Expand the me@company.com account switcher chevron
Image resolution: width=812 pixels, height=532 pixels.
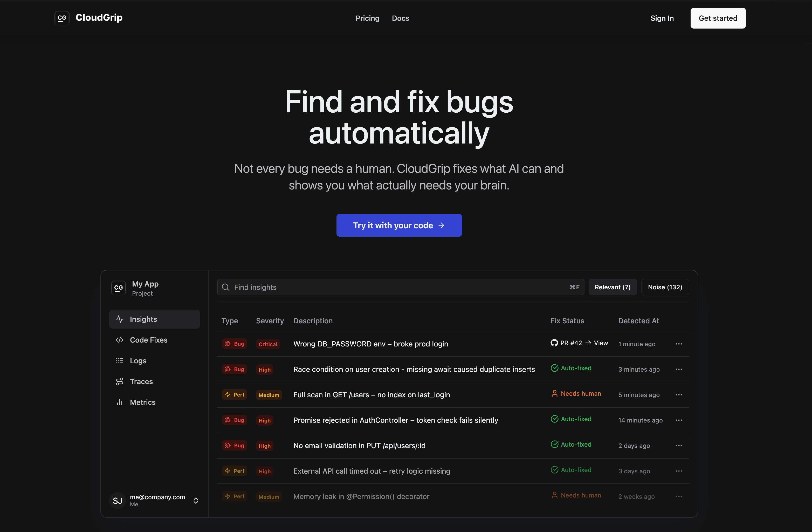(x=196, y=500)
